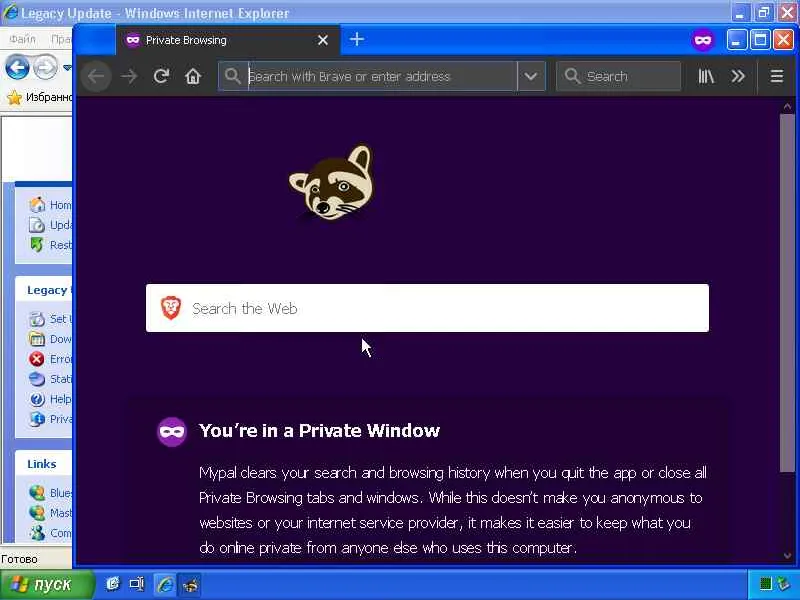Screen dimensions: 800x600
Task: Reload the current page in Mypal
Action: tap(161, 77)
